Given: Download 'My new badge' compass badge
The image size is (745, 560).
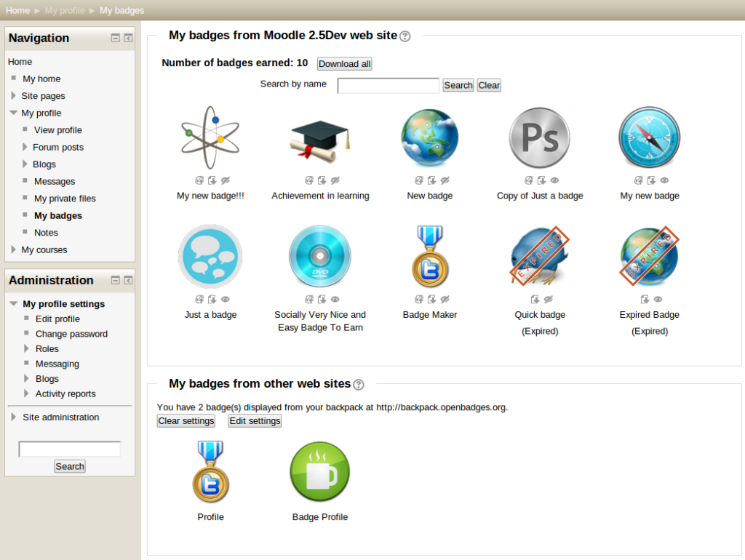Looking at the screenshot, I should (651, 180).
